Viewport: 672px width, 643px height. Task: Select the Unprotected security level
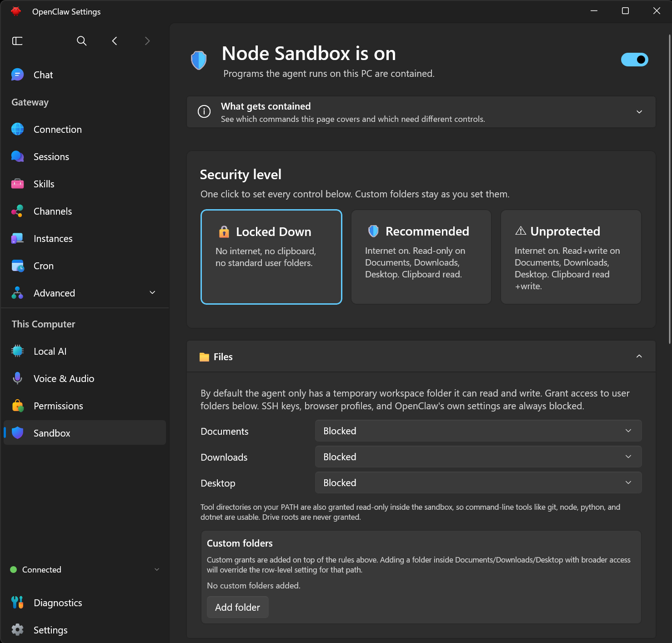(x=571, y=257)
